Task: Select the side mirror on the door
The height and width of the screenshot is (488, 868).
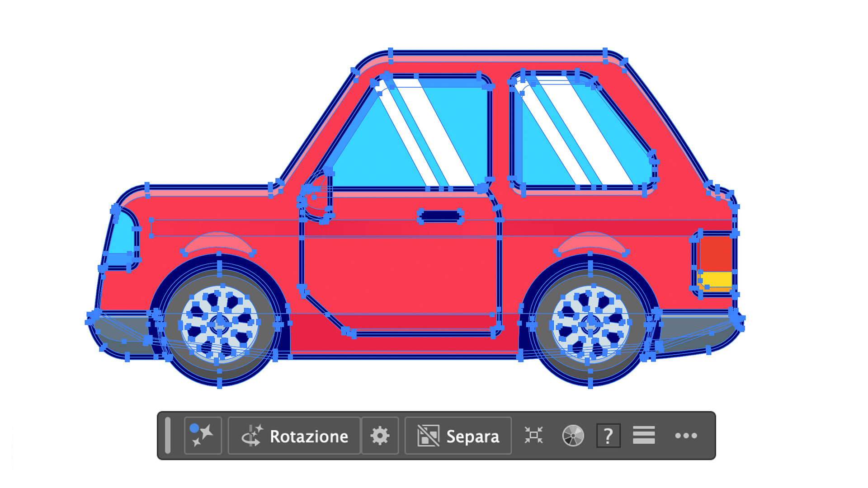Action: tap(317, 197)
